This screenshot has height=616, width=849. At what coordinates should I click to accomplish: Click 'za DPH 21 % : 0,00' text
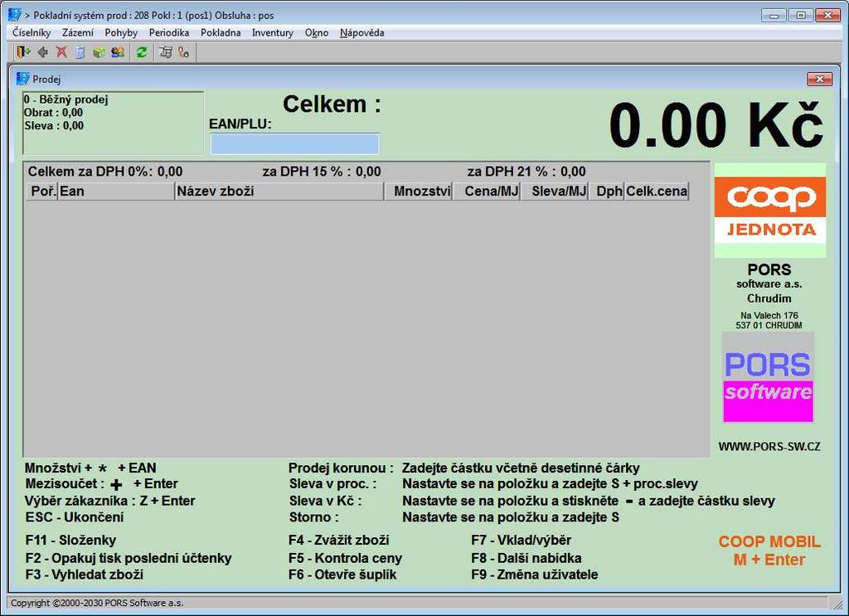pyautogui.click(x=526, y=172)
